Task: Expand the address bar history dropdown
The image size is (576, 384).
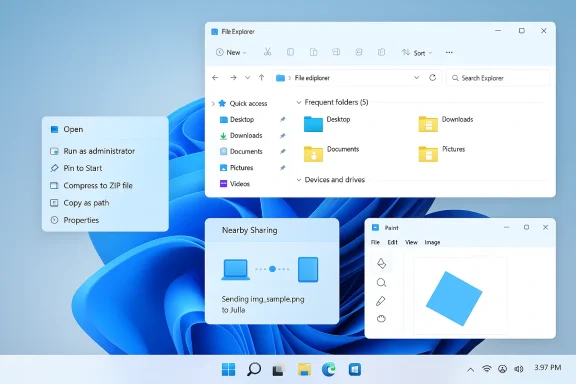Action: (x=416, y=78)
